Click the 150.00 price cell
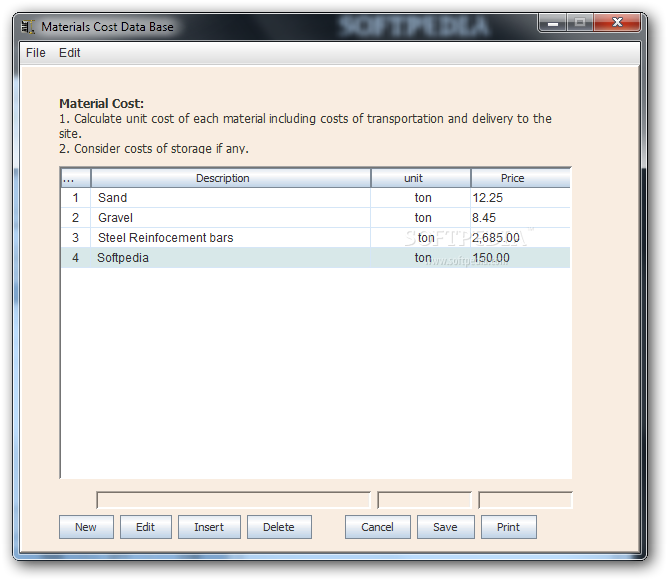Screen dimensions: 668x581 (x=521, y=258)
